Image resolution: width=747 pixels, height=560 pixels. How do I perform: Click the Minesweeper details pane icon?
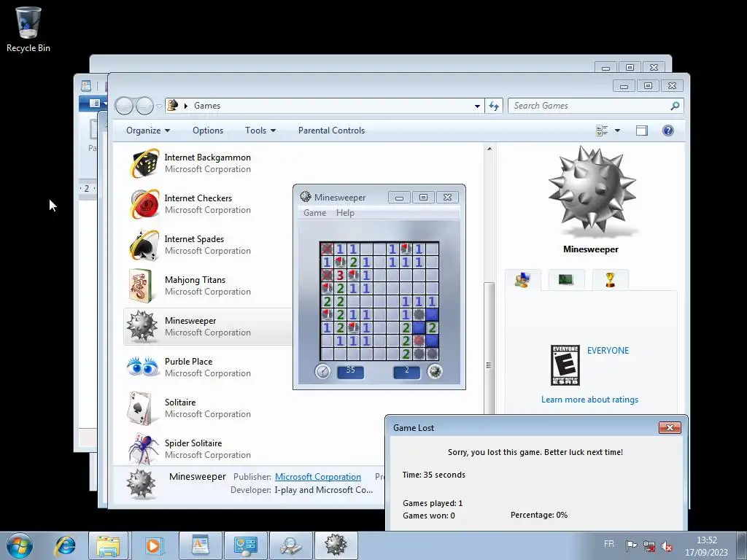[x=141, y=484]
